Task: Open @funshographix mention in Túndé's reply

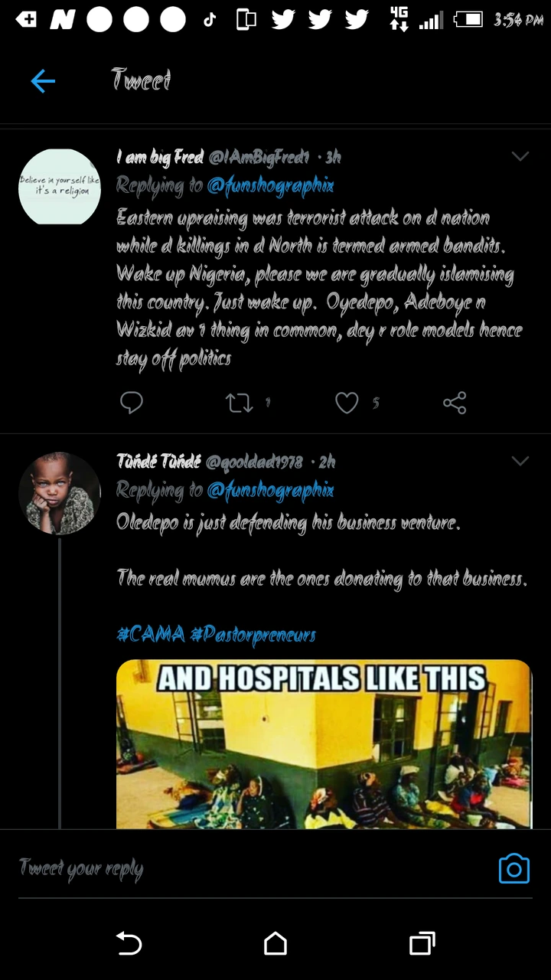Action: click(270, 489)
